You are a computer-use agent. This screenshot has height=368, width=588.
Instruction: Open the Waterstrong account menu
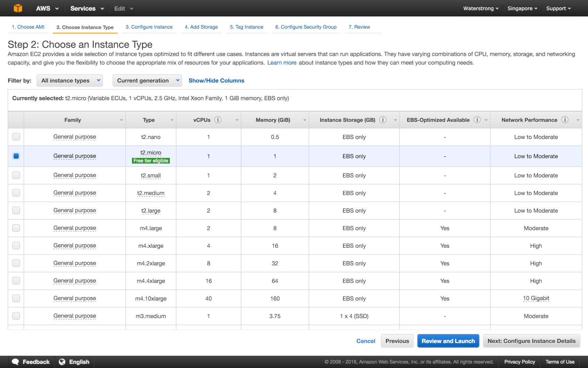pos(481,8)
